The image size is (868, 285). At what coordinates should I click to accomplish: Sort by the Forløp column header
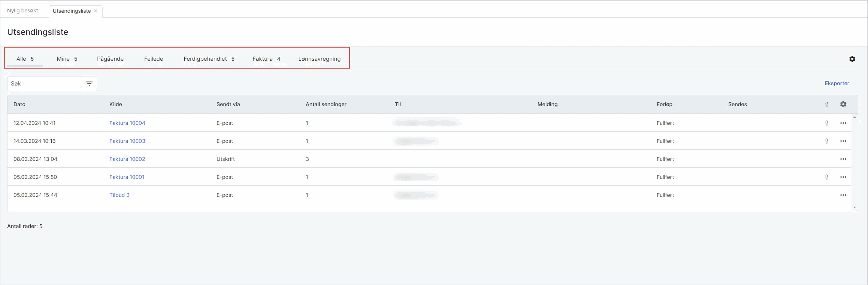[665, 104]
